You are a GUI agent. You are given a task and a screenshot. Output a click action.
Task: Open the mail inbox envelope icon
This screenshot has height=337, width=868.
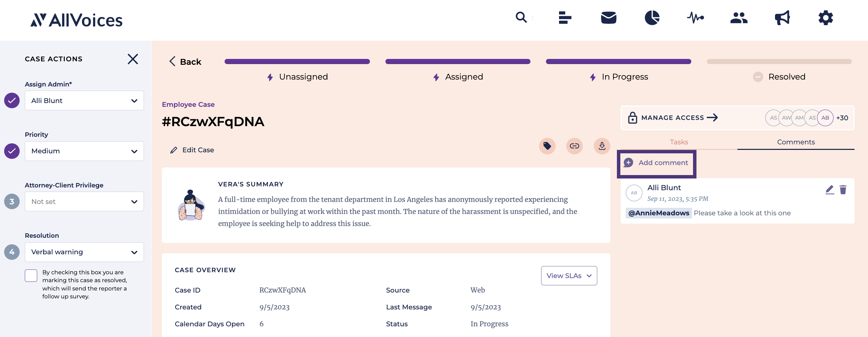609,18
